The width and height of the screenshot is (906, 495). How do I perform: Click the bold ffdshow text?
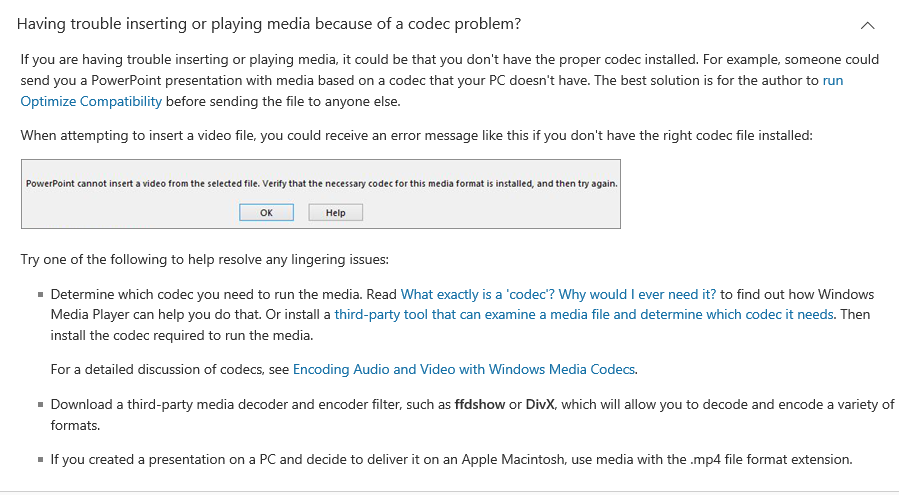tap(480, 404)
